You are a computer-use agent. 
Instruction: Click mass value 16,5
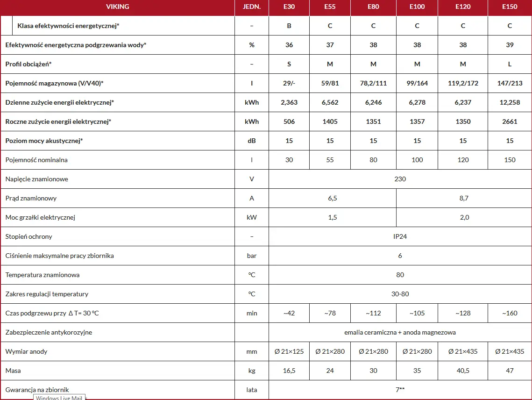click(x=289, y=371)
